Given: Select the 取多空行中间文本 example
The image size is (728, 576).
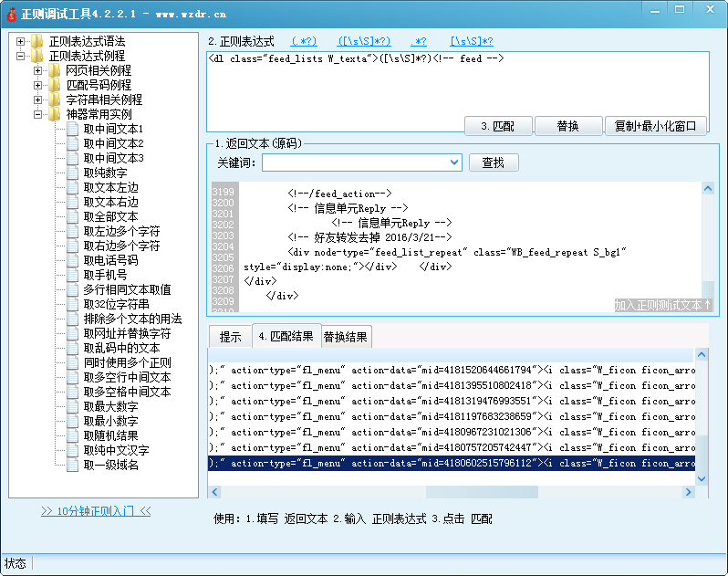Looking at the screenshot, I should point(127,377).
